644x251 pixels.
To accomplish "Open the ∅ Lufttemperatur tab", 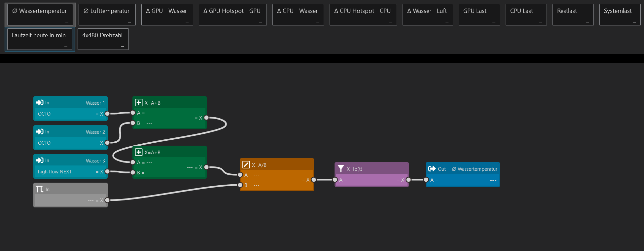I will tap(107, 11).
